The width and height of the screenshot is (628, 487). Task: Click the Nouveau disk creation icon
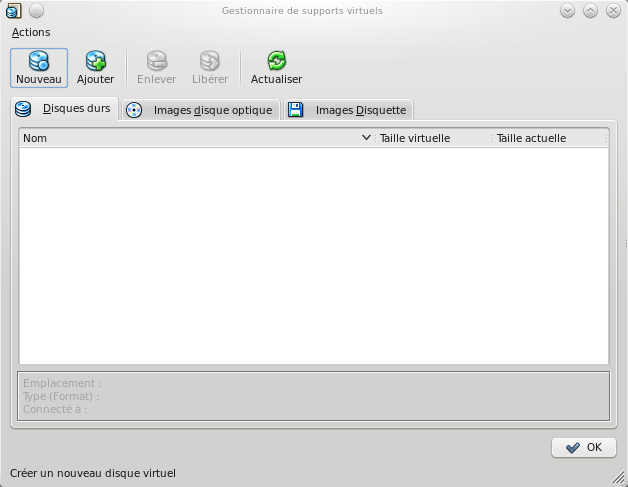39,62
